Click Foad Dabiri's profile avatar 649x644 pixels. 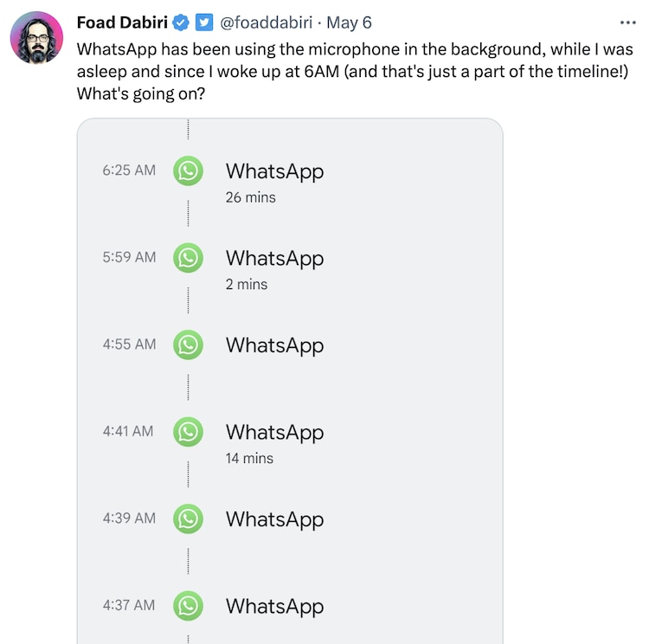37,37
